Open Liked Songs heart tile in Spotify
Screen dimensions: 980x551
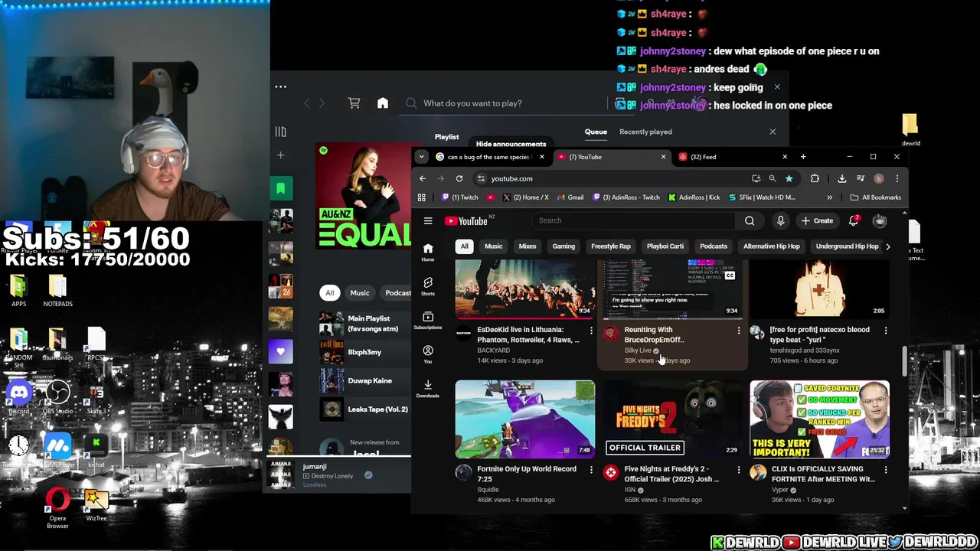[280, 351]
